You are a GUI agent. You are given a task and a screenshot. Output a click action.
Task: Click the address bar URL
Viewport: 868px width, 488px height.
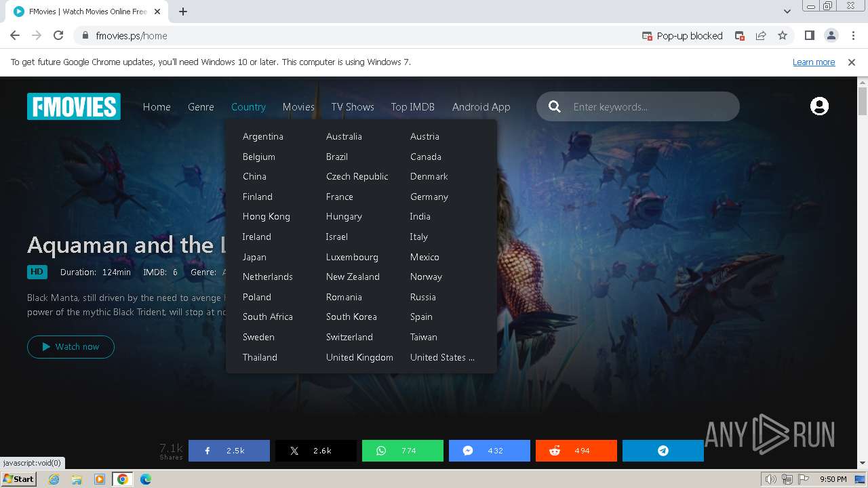click(x=132, y=36)
